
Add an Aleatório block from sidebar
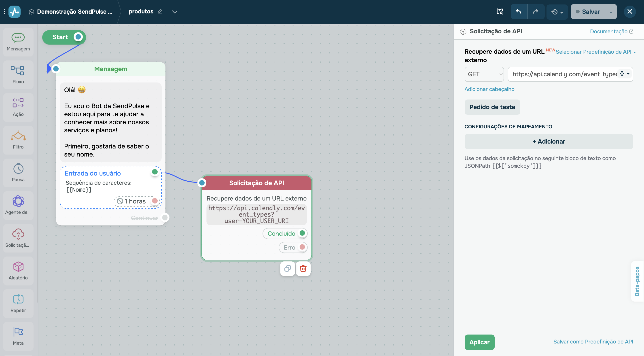coord(18,271)
